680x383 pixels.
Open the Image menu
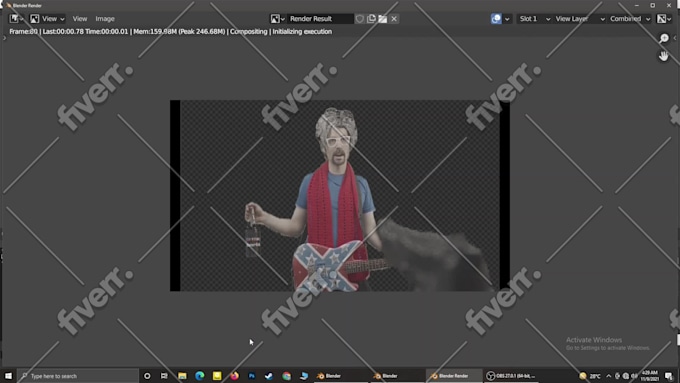tap(105, 19)
